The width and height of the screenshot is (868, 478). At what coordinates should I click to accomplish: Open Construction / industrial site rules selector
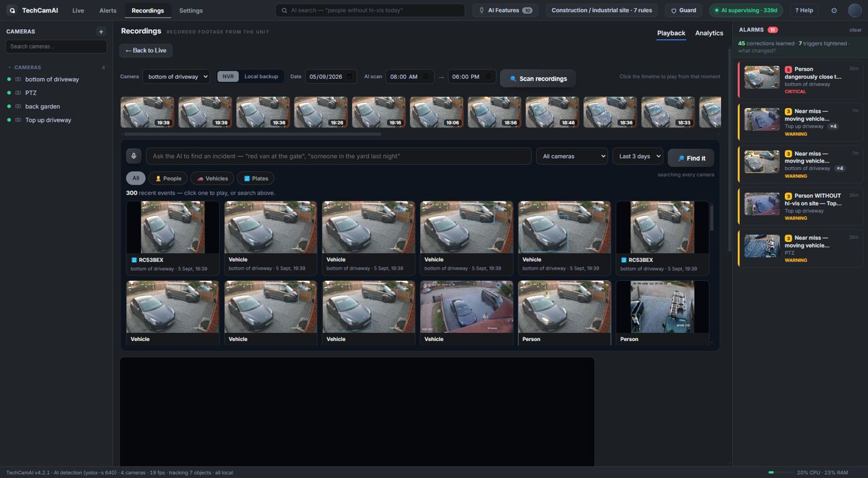[x=601, y=11]
